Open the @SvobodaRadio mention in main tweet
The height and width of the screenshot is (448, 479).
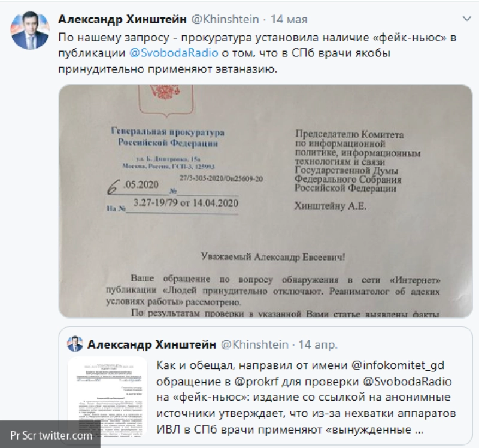click(174, 53)
